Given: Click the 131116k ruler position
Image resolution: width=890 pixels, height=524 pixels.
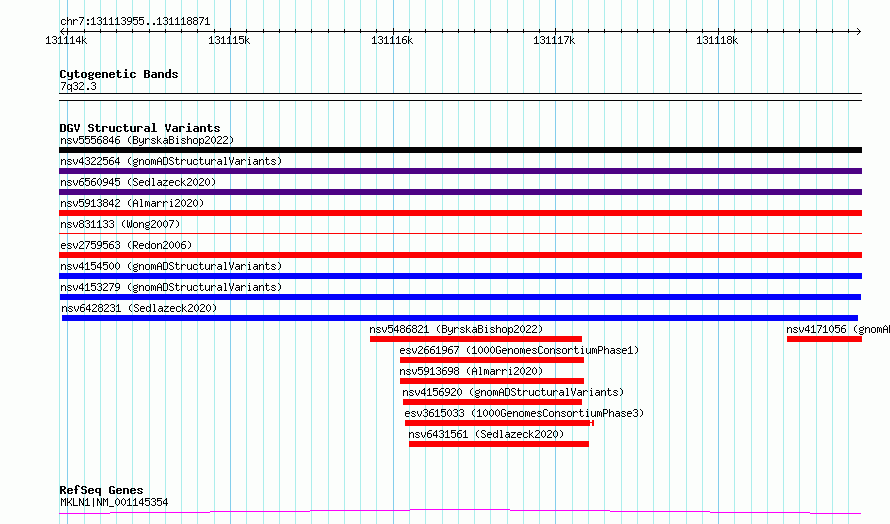Looking at the screenshot, I should tap(392, 40).
